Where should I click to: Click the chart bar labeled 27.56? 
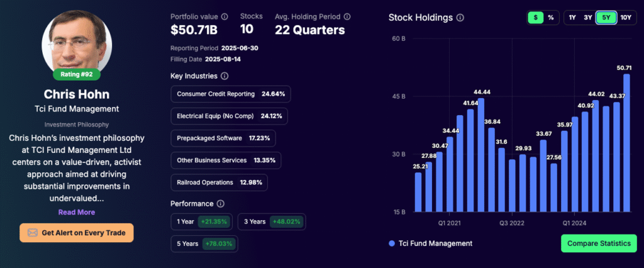554,187
